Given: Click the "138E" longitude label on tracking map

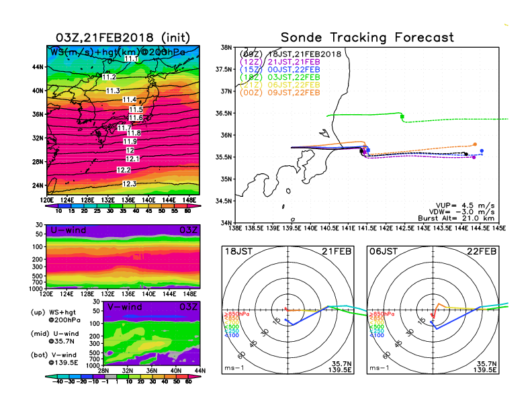Looking at the screenshot, I should pyautogui.click(x=236, y=228).
